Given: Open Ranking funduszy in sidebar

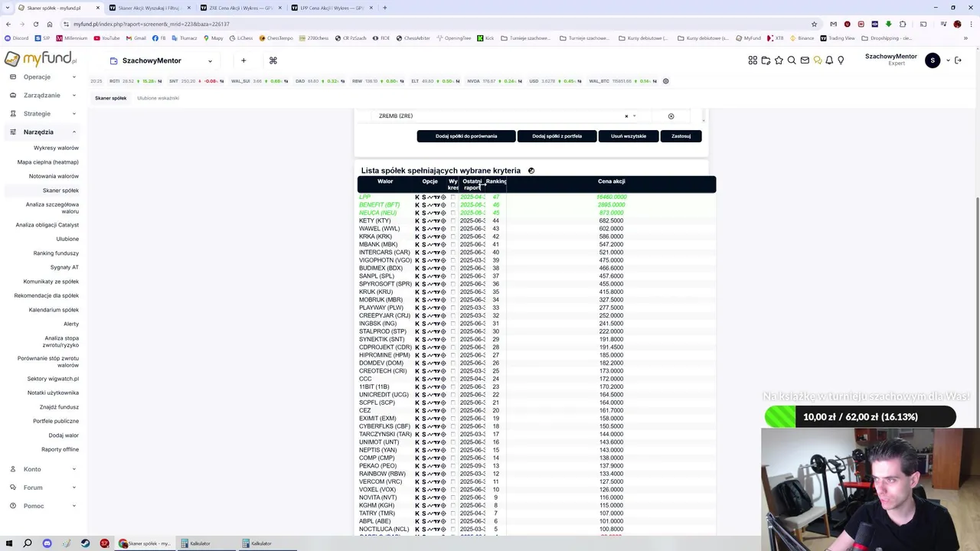Looking at the screenshot, I should pyautogui.click(x=56, y=253).
